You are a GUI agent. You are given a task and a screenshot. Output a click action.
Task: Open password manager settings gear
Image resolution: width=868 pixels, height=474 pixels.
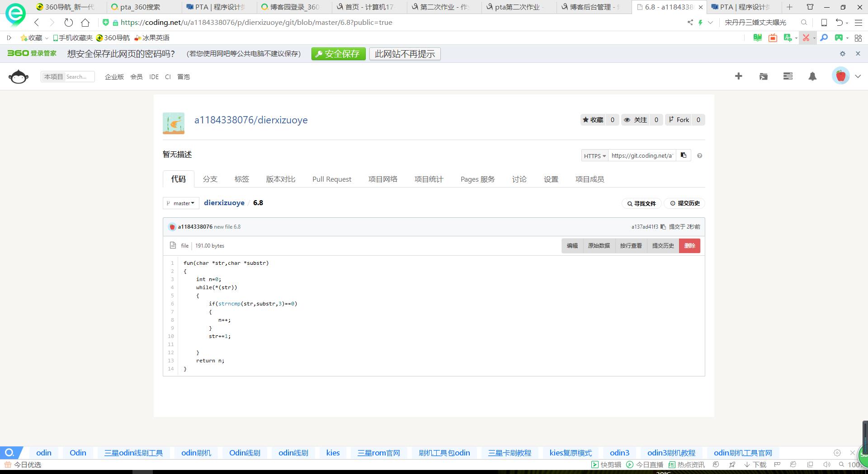843,54
